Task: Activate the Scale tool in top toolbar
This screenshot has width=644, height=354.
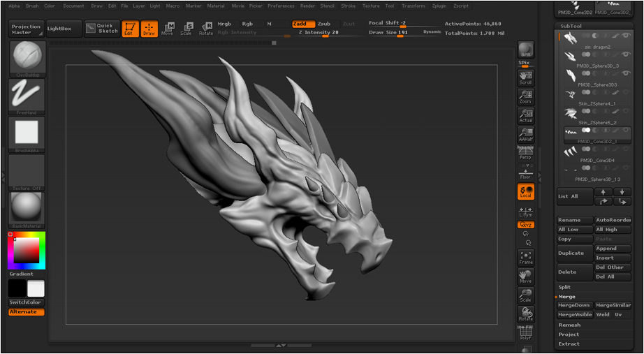Action: (x=186, y=29)
